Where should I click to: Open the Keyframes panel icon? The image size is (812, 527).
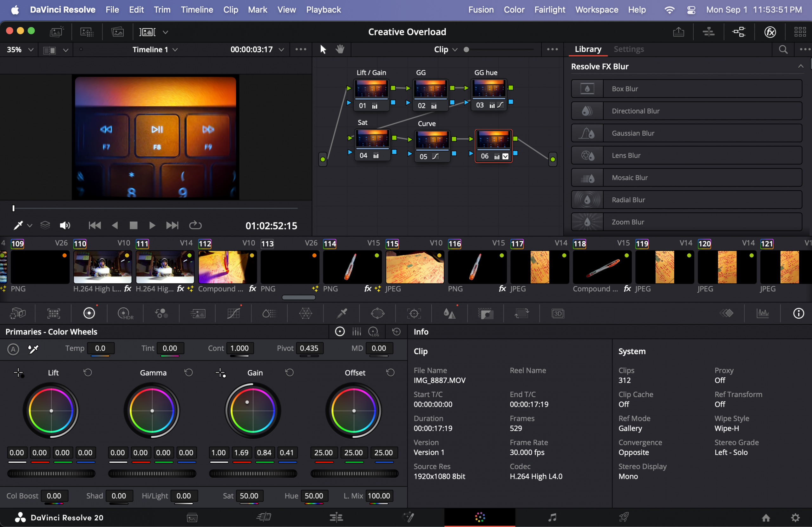click(726, 313)
